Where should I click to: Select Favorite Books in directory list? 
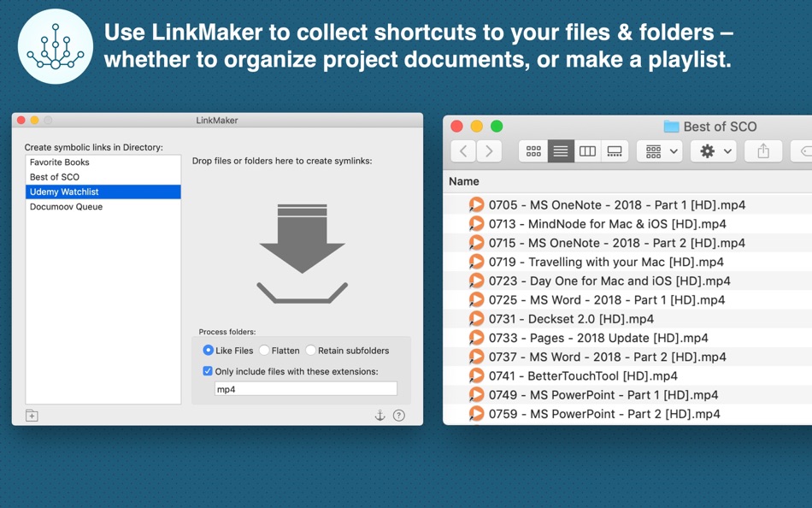pos(103,162)
